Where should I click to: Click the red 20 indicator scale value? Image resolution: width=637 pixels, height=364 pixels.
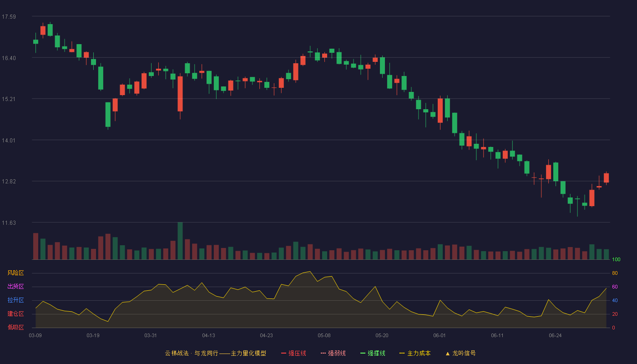tap(615, 314)
